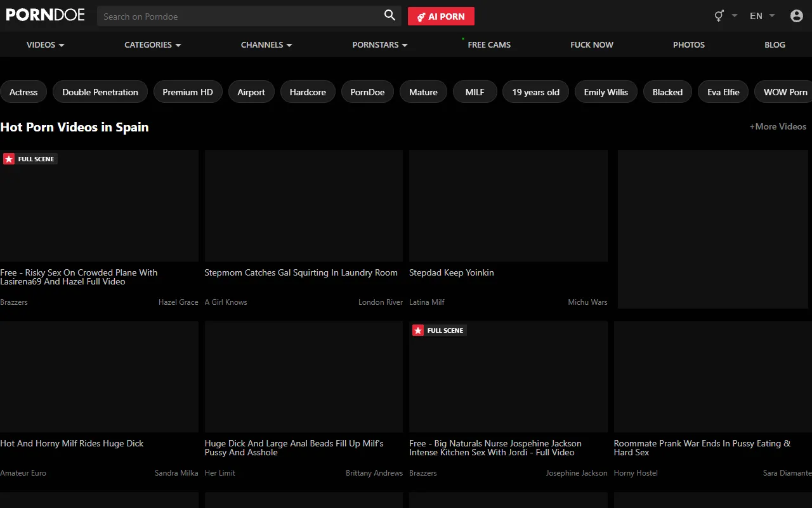This screenshot has height=508, width=812.
Task: Open the Stepdad Keep Yoinkin video title
Action: coord(452,272)
